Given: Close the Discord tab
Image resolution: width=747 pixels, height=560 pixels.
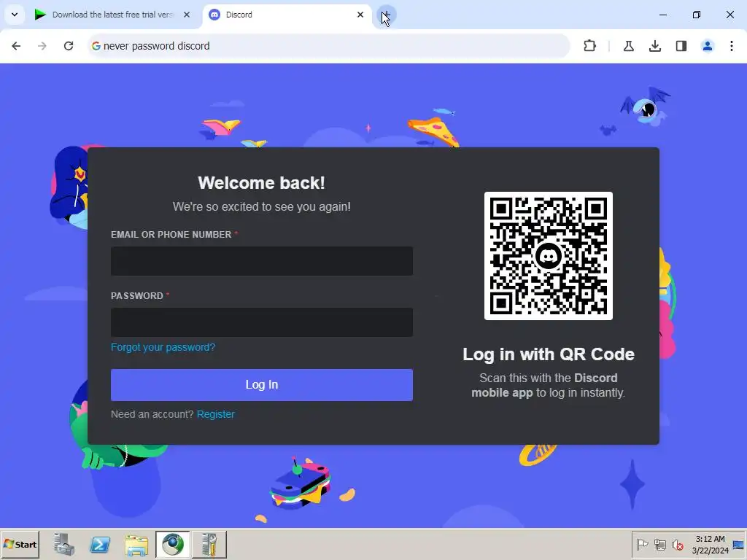Looking at the screenshot, I should coord(360,15).
